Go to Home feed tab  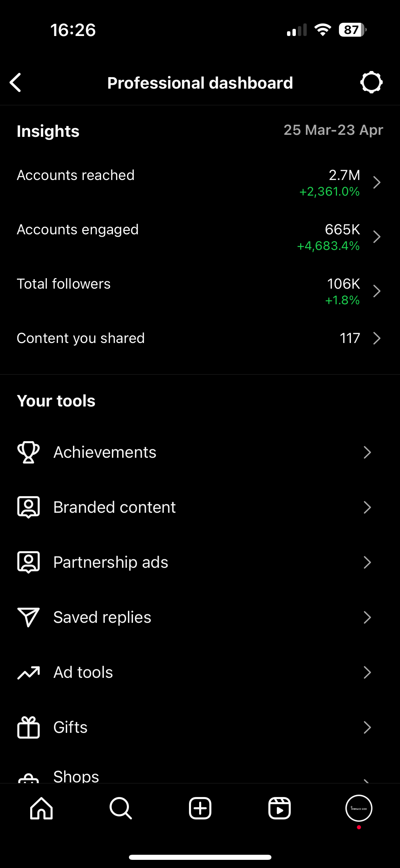tap(41, 808)
